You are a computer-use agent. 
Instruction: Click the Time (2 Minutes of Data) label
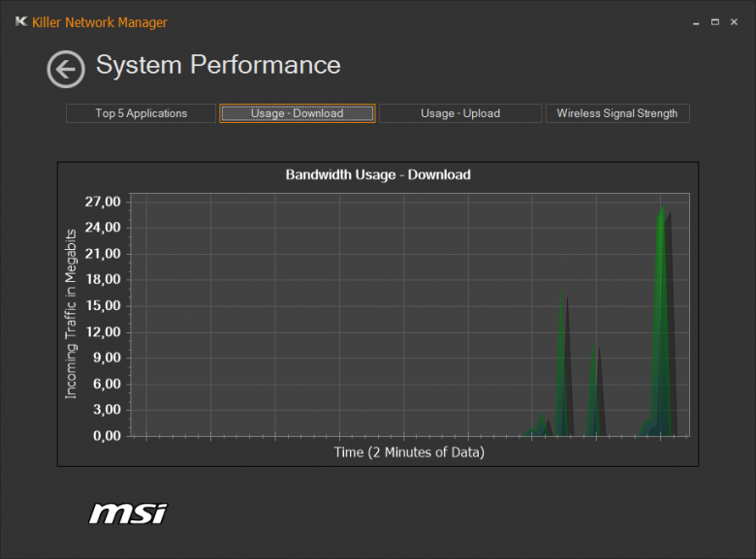[x=409, y=452]
